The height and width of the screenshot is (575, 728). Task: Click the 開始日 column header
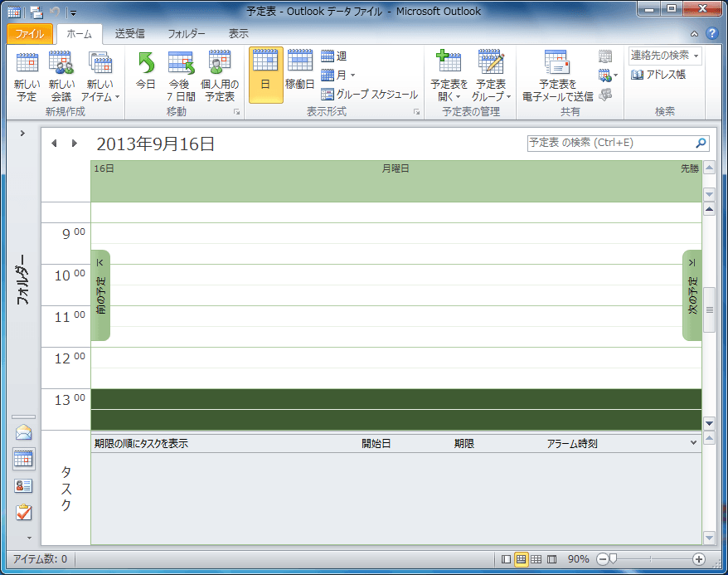tap(376, 444)
